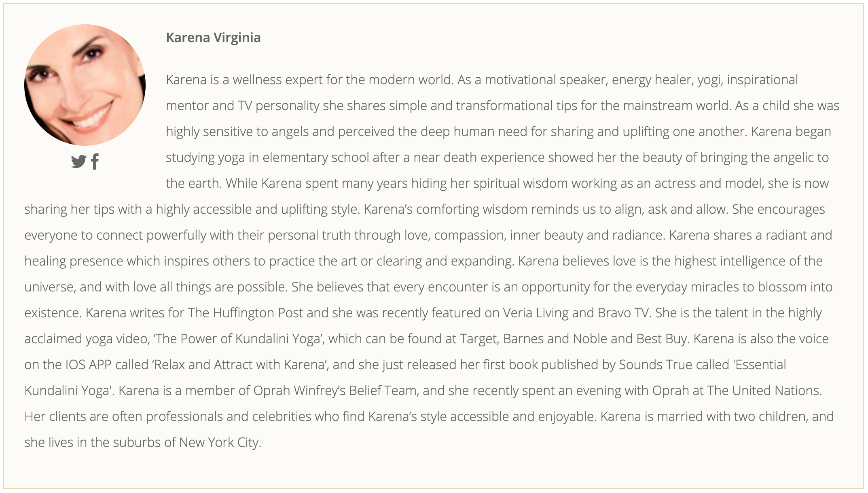Viewport: 868px width, 493px height.
Task: Click 'The Huffington Post' in the bio
Action: (x=246, y=313)
